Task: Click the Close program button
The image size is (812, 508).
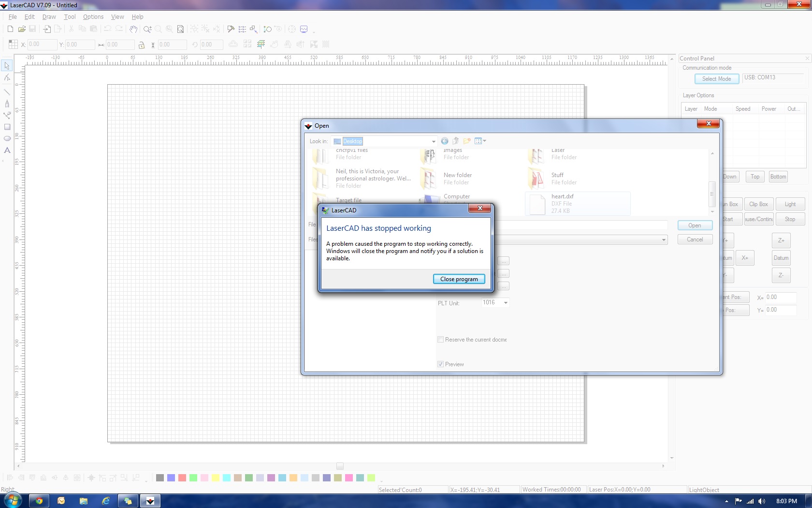Action: point(459,279)
